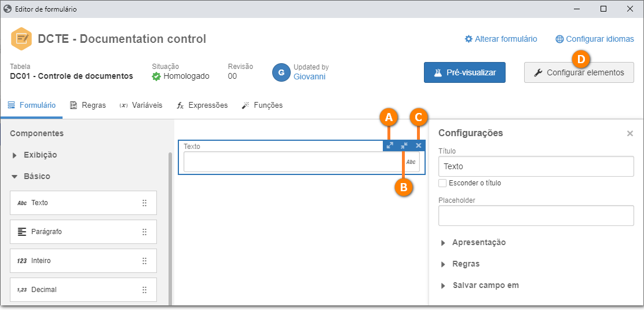Close the Configurações panel

[630, 134]
